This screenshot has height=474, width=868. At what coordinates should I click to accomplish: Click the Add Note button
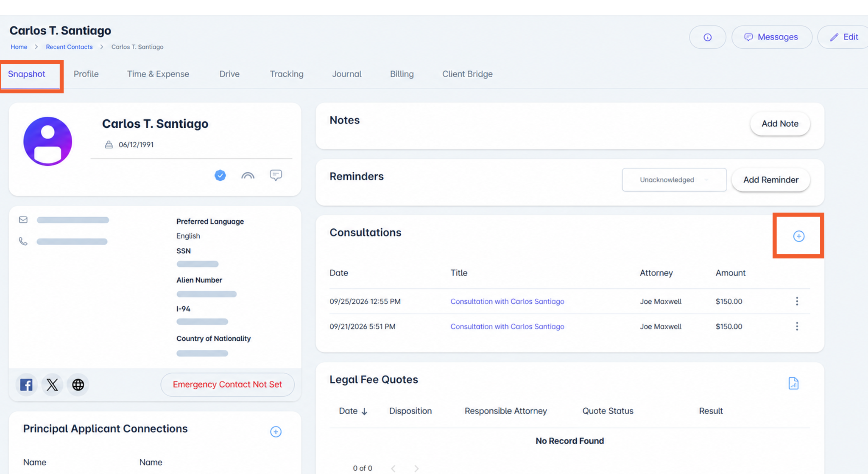pyautogui.click(x=780, y=124)
